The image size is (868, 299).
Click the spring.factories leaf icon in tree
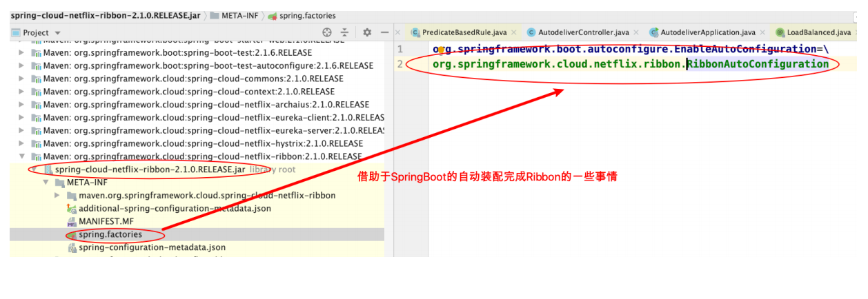[71, 234]
